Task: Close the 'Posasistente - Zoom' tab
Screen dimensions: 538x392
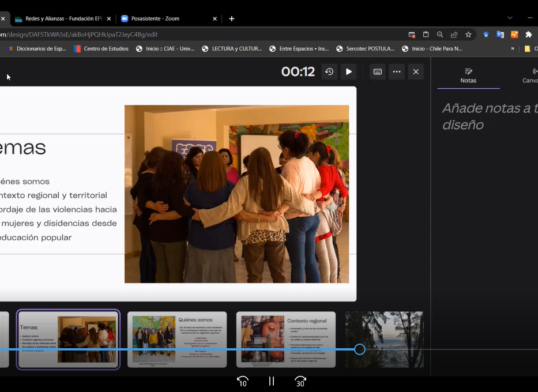Action: pyautogui.click(x=215, y=19)
